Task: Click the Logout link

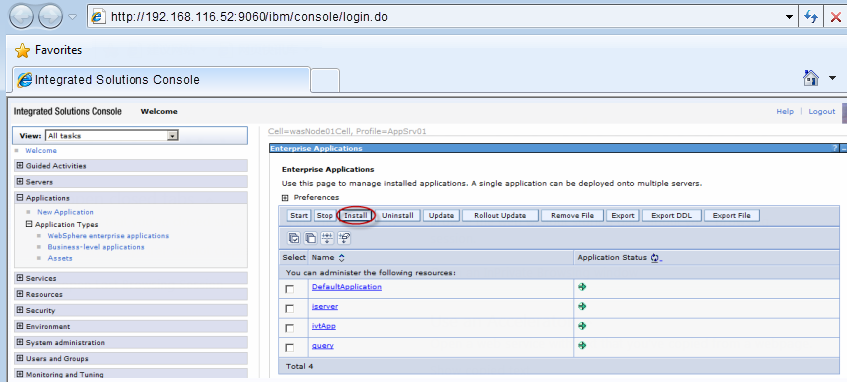Action: pos(822,111)
